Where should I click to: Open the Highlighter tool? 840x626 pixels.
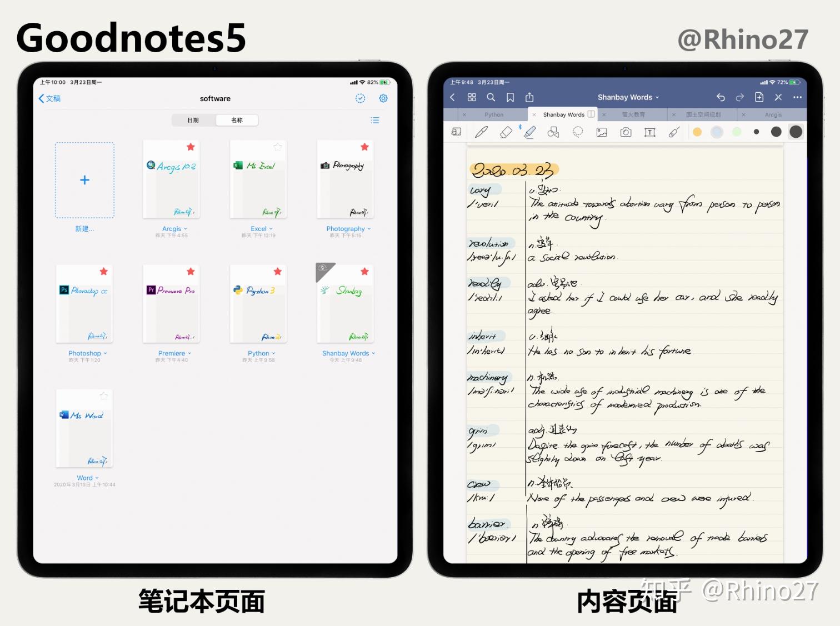click(x=530, y=132)
